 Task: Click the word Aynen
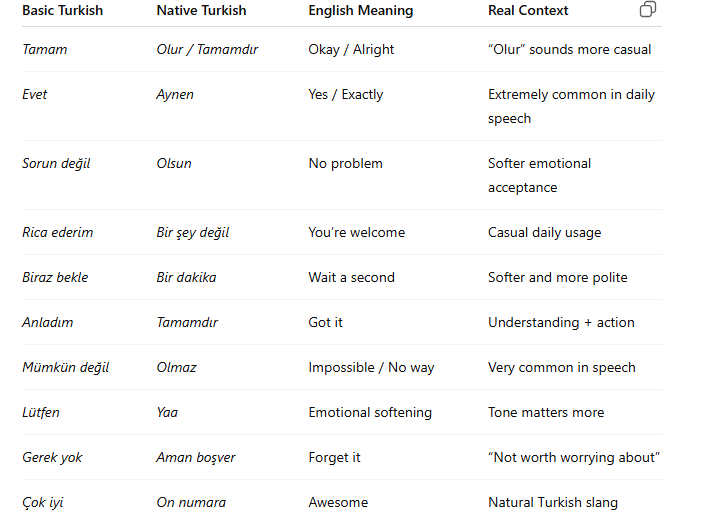pos(175,95)
